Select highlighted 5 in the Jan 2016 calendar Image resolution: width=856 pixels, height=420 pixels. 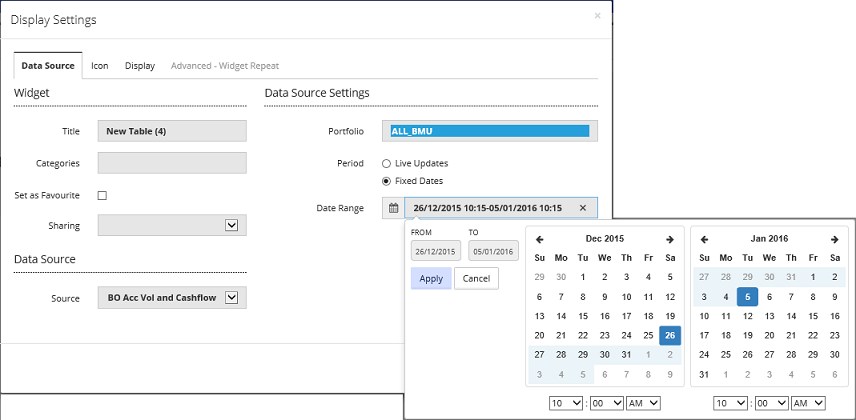point(747,297)
